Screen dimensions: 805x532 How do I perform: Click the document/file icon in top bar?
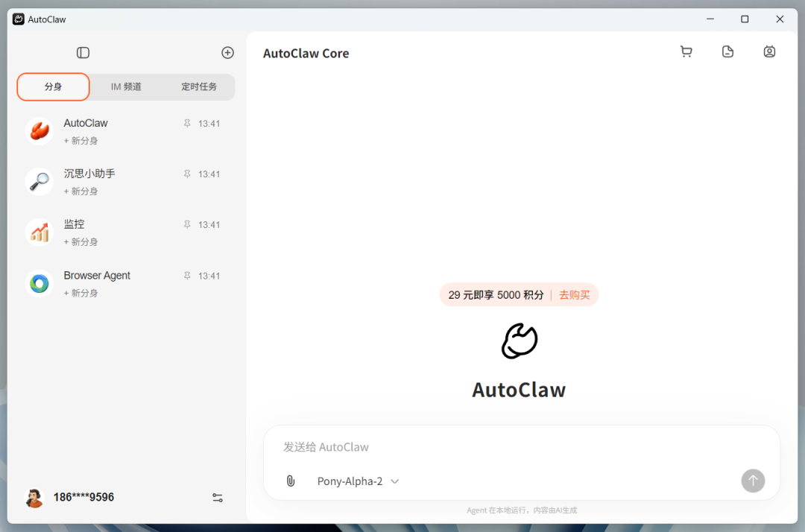coord(727,51)
